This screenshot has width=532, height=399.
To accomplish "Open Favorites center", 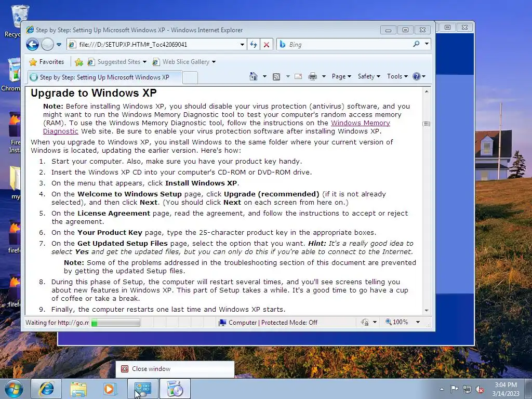I will click(47, 62).
